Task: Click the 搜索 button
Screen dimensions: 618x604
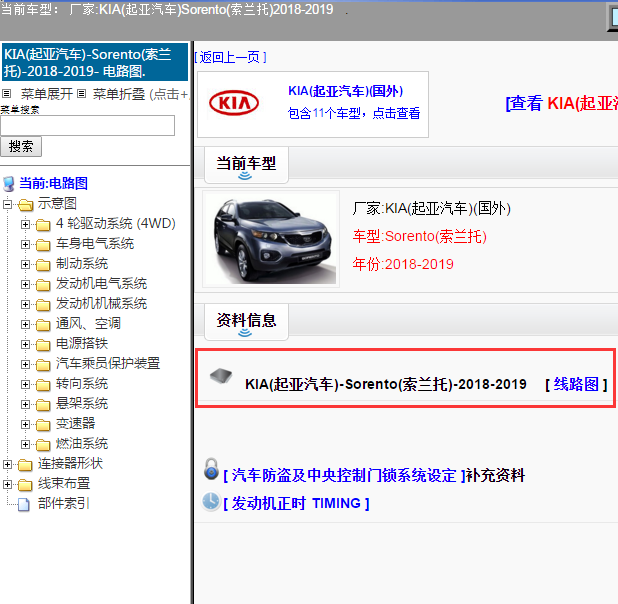Action: [21, 147]
